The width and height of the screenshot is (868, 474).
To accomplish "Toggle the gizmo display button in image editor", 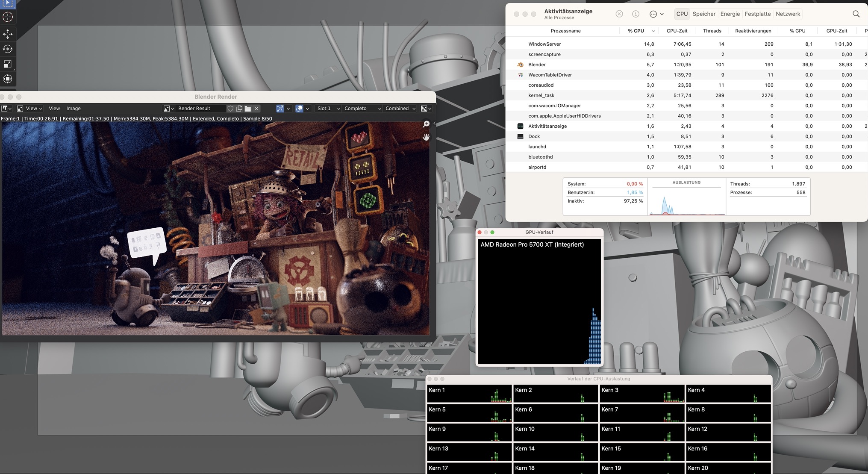I will click(x=280, y=109).
